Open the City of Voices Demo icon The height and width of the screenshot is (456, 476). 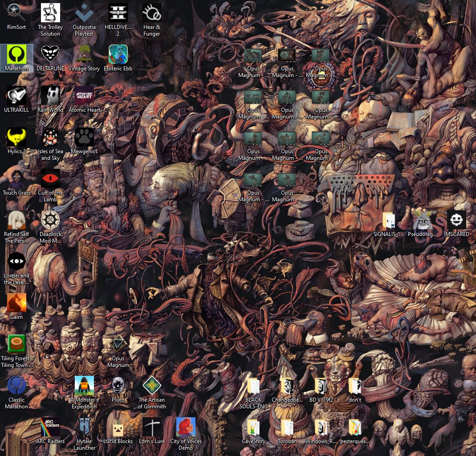[186, 427]
